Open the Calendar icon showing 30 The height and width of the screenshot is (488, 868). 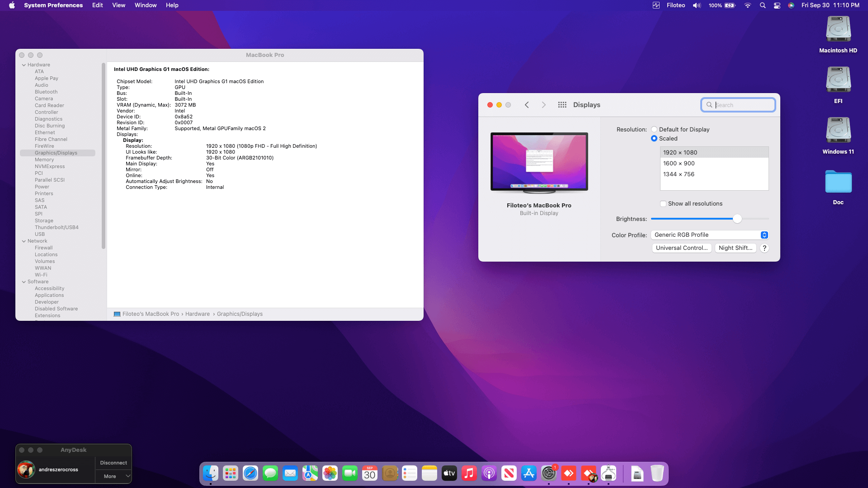coord(370,473)
